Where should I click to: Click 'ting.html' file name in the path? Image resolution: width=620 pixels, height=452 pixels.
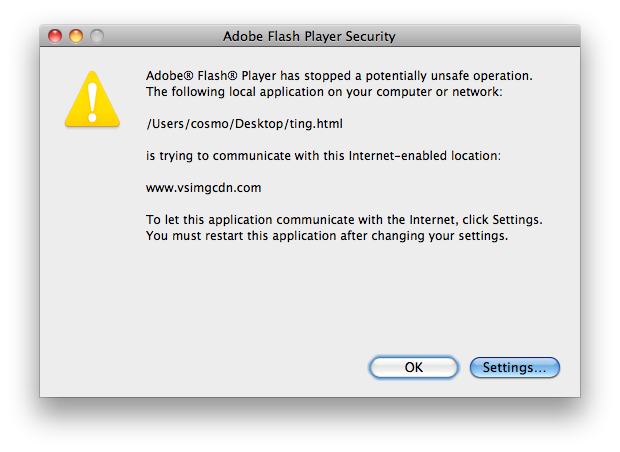[x=316, y=124]
